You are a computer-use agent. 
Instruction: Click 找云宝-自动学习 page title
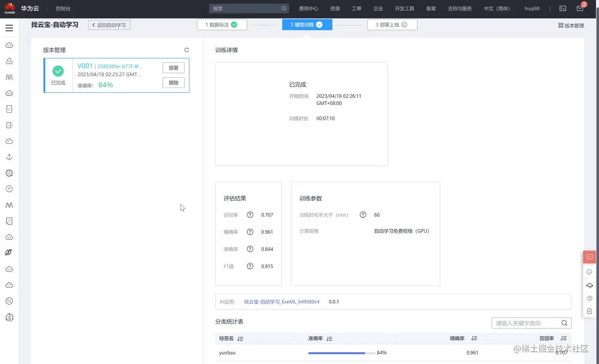point(55,24)
